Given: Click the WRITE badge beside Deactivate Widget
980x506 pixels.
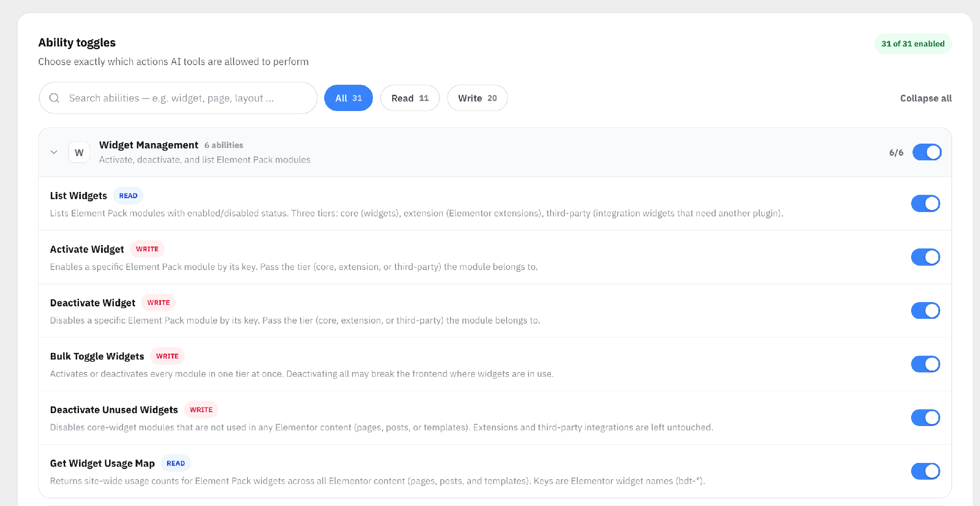Looking at the screenshot, I should click(158, 303).
